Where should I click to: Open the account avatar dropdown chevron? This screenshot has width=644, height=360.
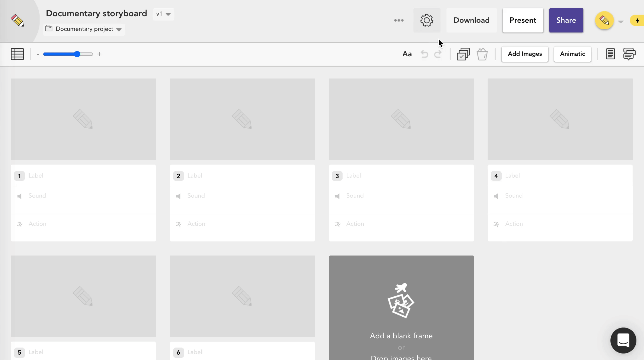[620, 21]
